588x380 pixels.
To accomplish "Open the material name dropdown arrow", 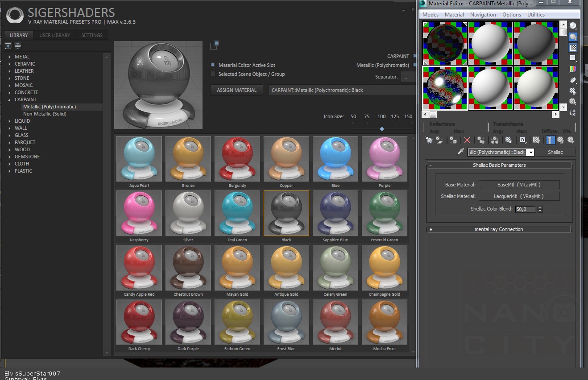I will pos(530,152).
